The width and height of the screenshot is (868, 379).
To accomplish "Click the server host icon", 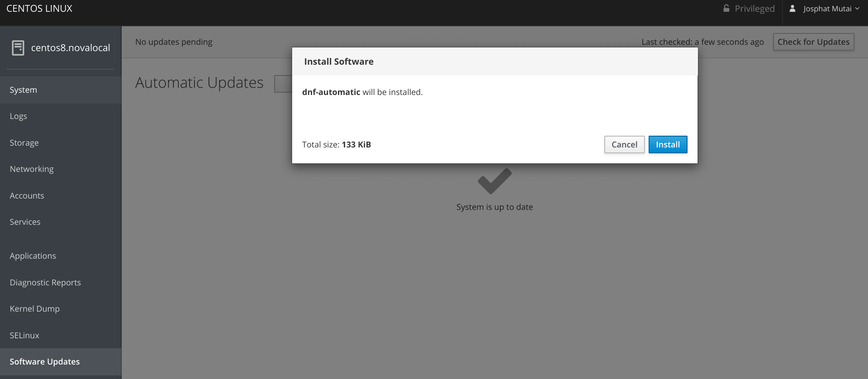I will 18,47.
